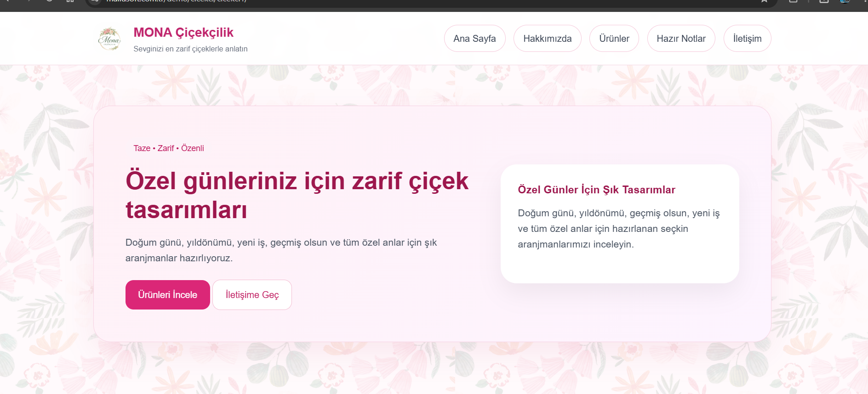868x394 pixels.
Task: Click the white card description text
Action: pos(618,229)
